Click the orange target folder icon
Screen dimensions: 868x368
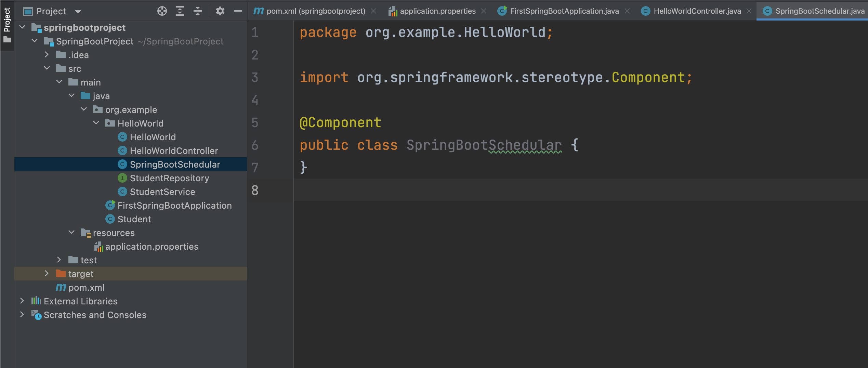point(61,273)
